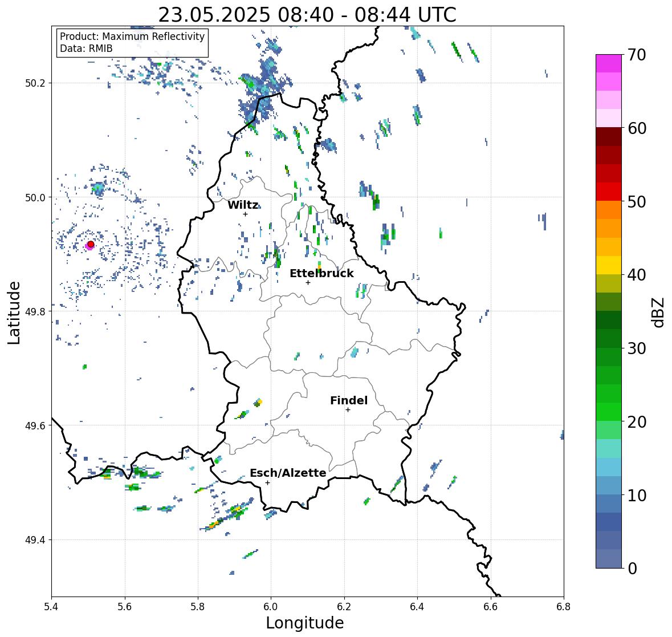The image size is (672, 637).
Task: Click the Ettelbruck station cross marker
Action: click(308, 282)
